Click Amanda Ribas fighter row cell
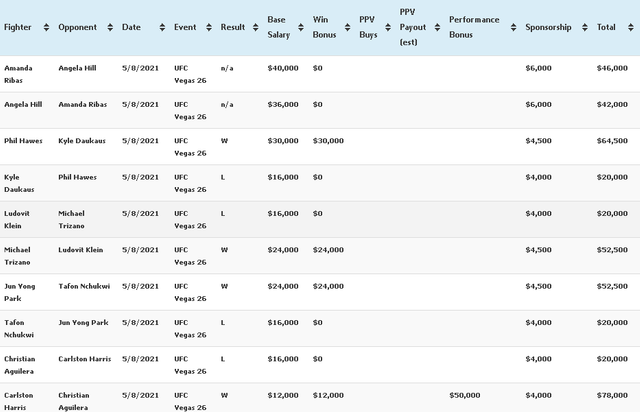Viewport: 640px width, 412px height. [18, 74]
